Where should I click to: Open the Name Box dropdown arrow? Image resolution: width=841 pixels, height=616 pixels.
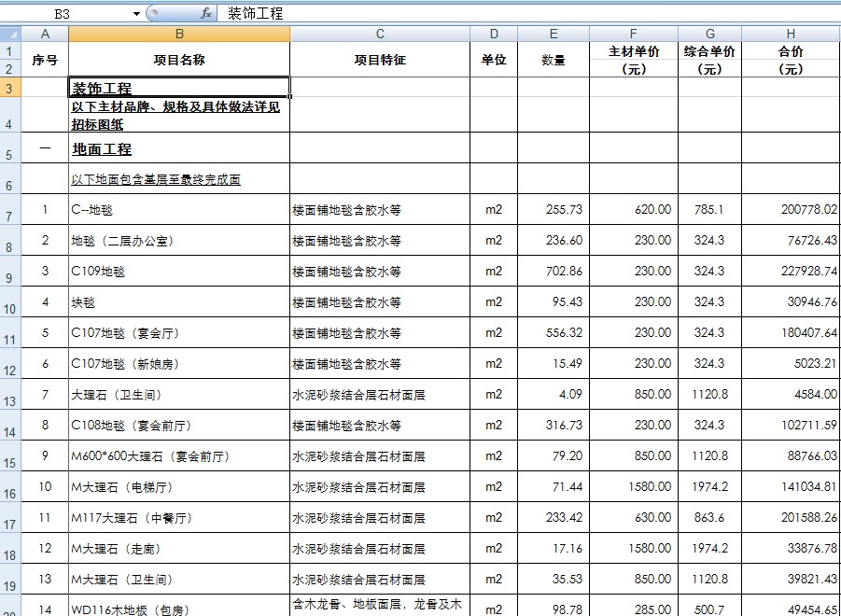[x=136, y=13]
